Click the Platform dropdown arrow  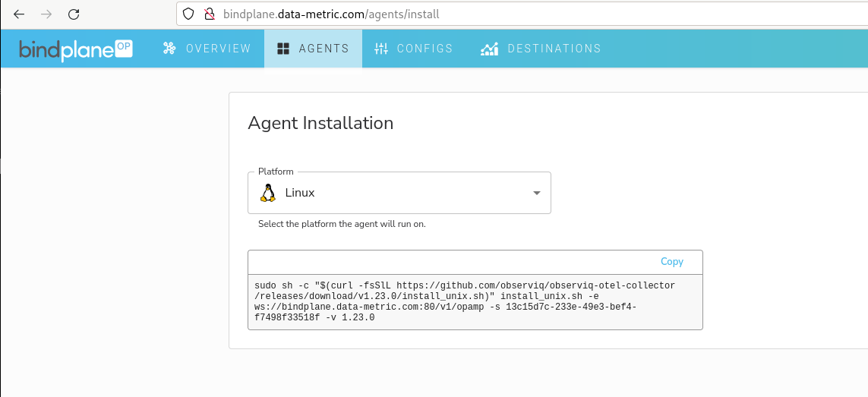[536, 194]
